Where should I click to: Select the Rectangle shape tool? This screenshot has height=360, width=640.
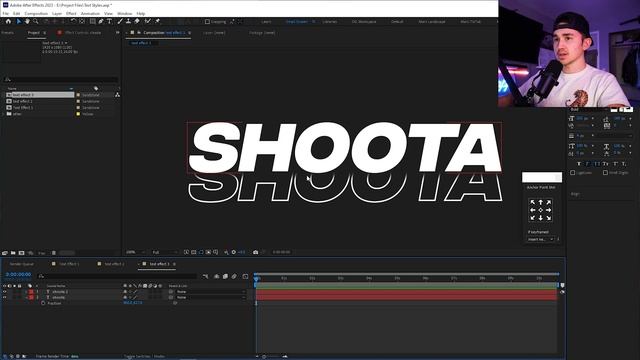tap(93, 21)
